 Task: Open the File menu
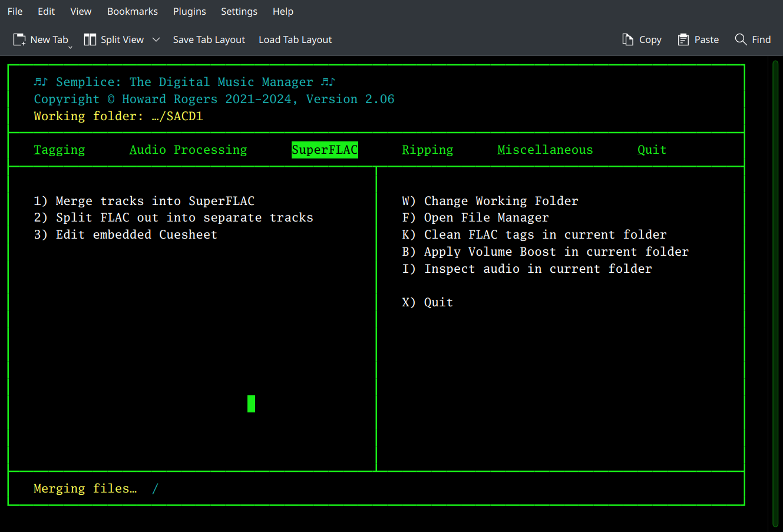[x=15, y=11]
